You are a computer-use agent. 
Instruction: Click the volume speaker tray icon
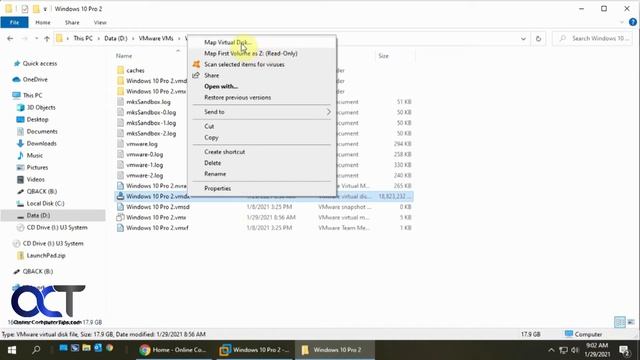point(575,350)
